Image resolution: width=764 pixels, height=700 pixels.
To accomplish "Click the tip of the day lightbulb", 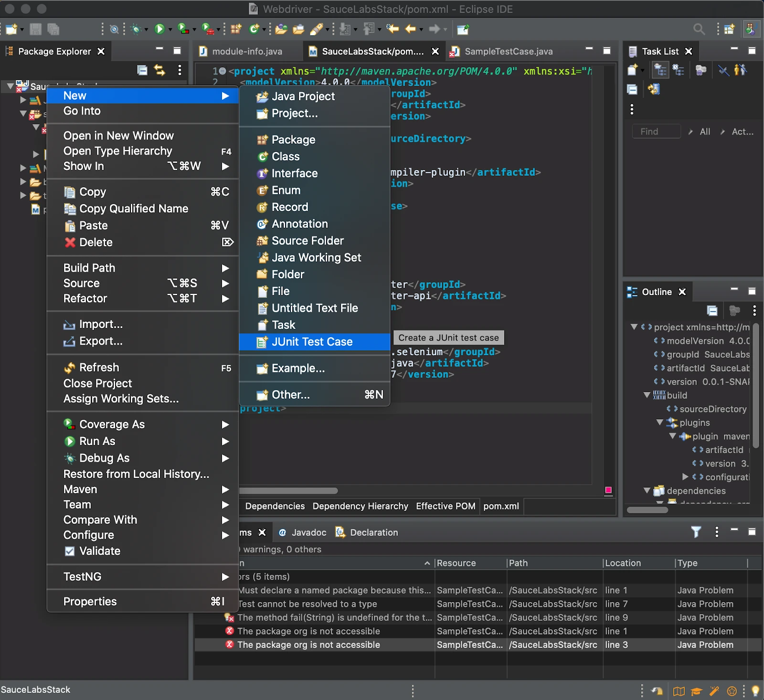I will click(755, 690).
